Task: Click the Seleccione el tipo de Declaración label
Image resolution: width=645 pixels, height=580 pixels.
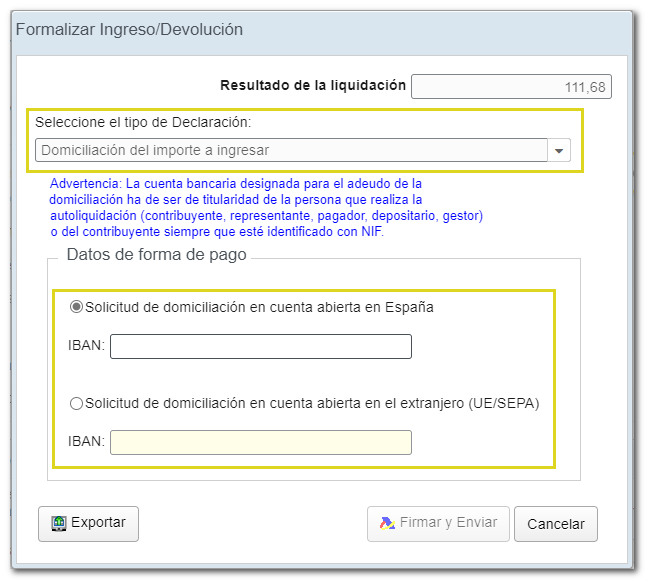Action: point(143,122)
